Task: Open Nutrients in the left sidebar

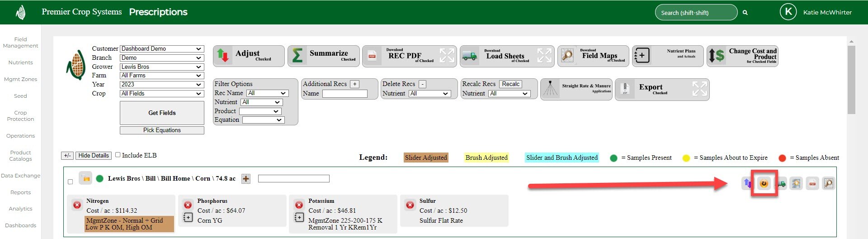Action: [x=20, y=62]
